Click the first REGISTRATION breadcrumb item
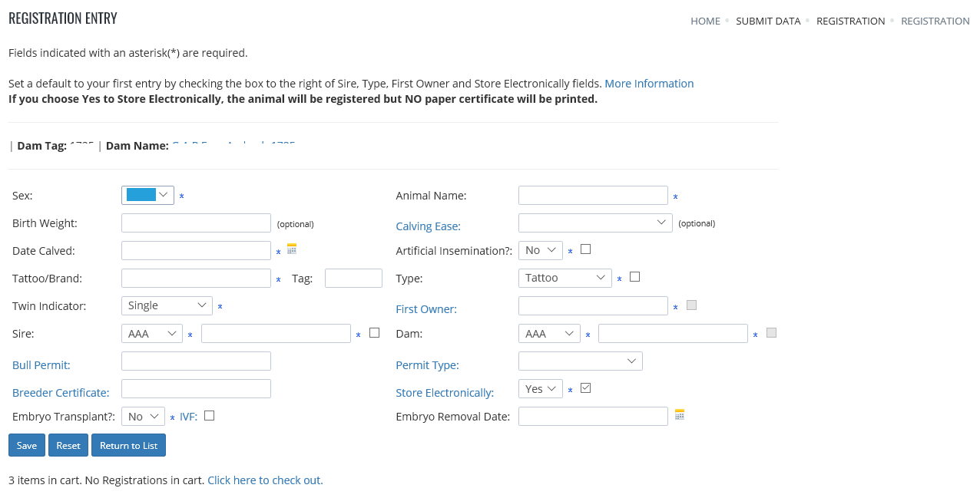The width and height of the screenshot is (980, 498). coord(850,21)
